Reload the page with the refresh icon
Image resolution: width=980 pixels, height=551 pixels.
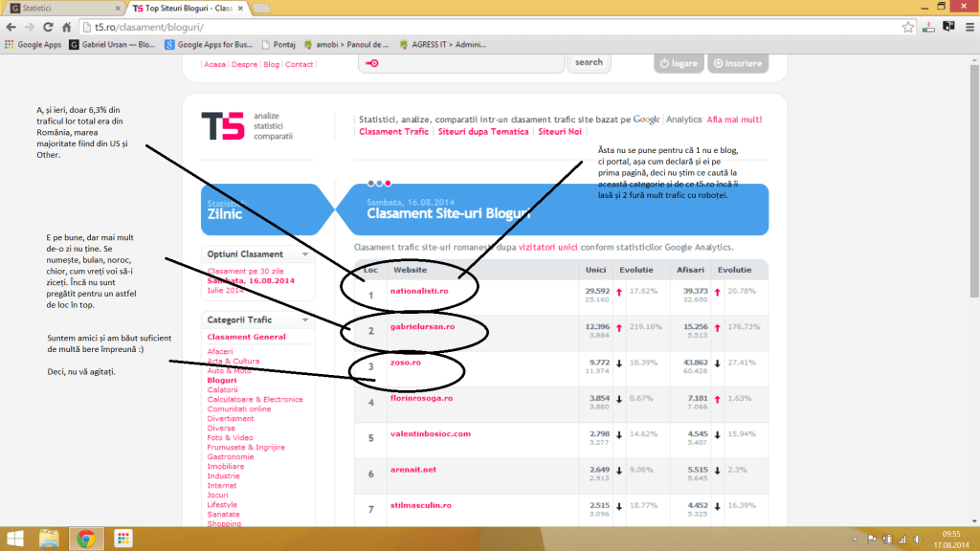click(x=48, y=27)
